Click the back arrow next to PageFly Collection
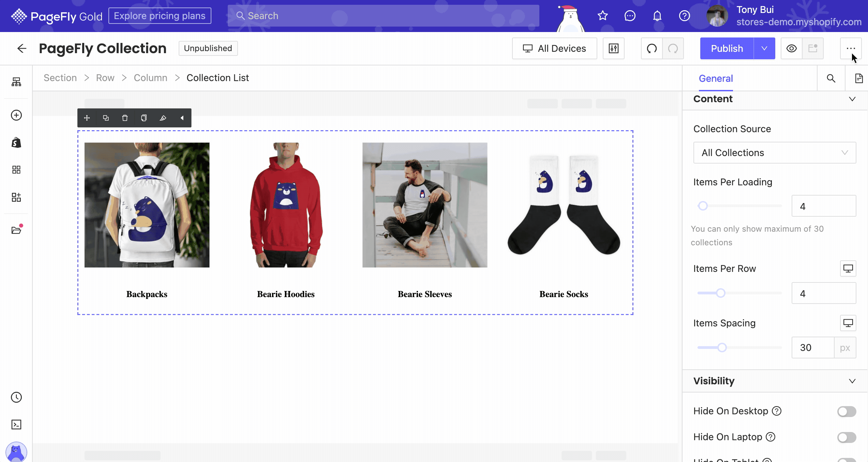The height and width of the screenshot is (462, 868). click(22, 48)
